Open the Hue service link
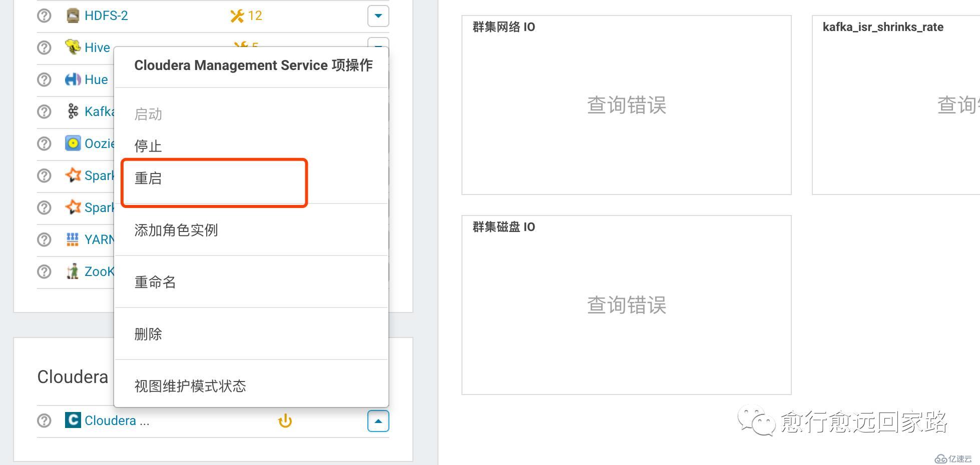Image resolution: width=980 pixels, height=465 pixels. pos(96,79)
